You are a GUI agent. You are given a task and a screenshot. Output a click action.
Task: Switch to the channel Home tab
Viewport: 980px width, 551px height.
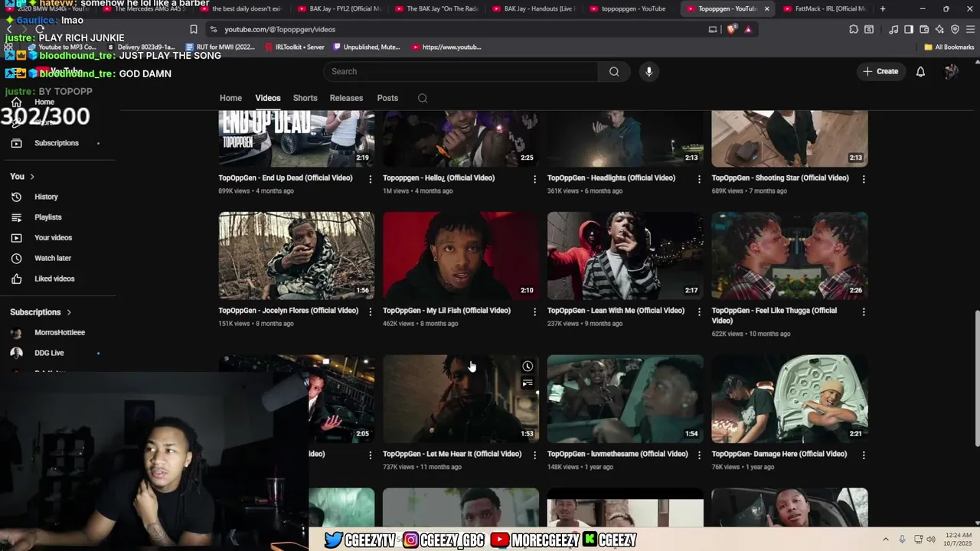230,98
